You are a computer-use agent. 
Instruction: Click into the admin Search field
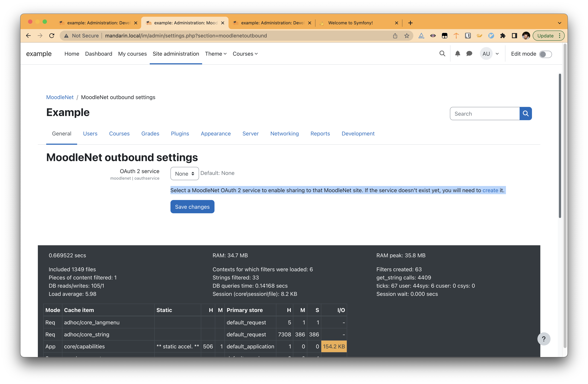click(484, 114)
